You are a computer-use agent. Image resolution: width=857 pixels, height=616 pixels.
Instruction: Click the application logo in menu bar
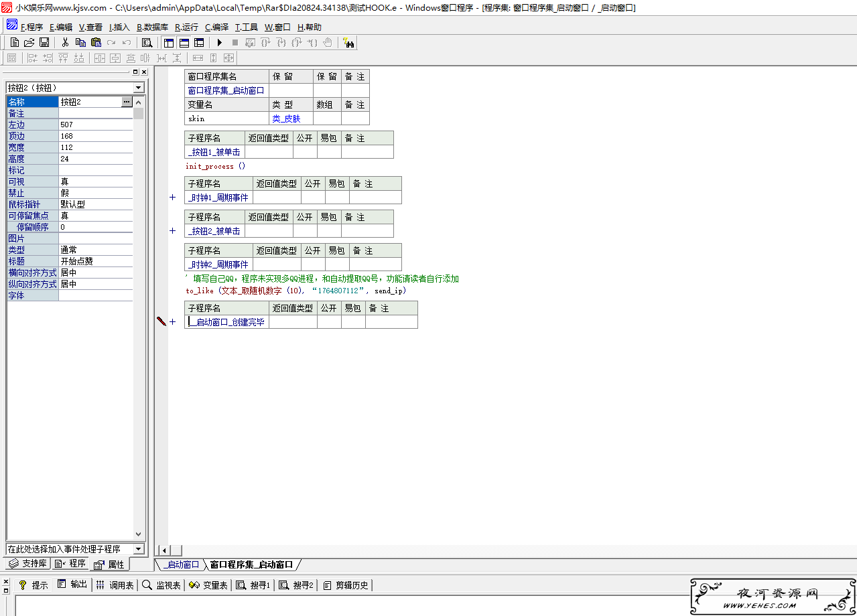[12, 25]
